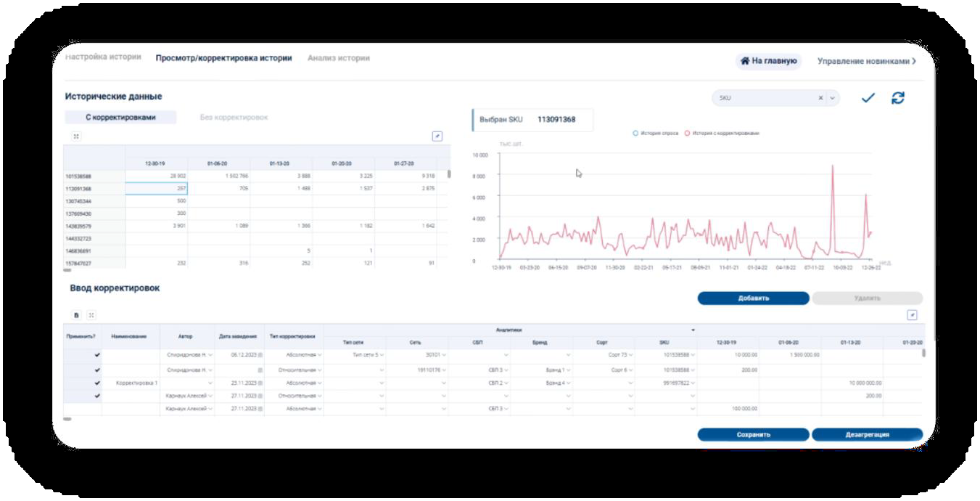
Task: Click the fullscreen icon above corrections table
Action: tap(91, 315)
